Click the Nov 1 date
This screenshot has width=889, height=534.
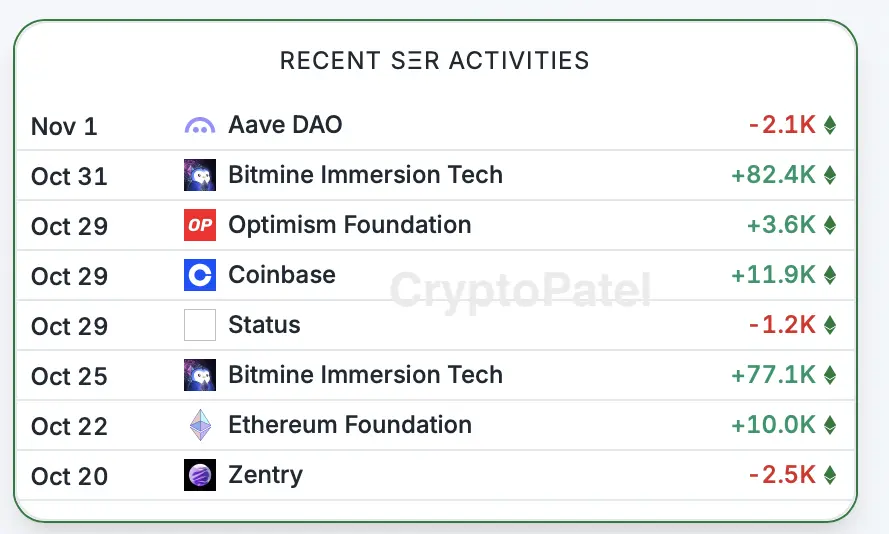64,127
